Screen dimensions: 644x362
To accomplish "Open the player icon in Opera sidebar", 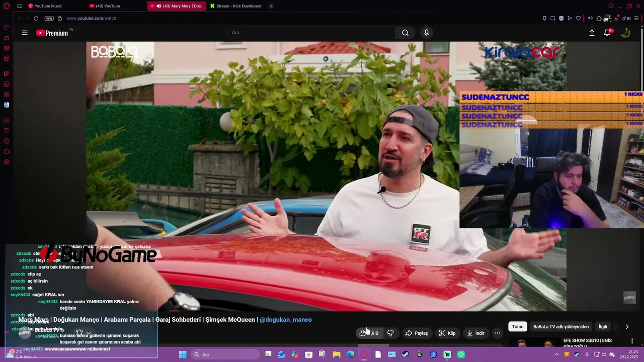I will click(7, 120).
